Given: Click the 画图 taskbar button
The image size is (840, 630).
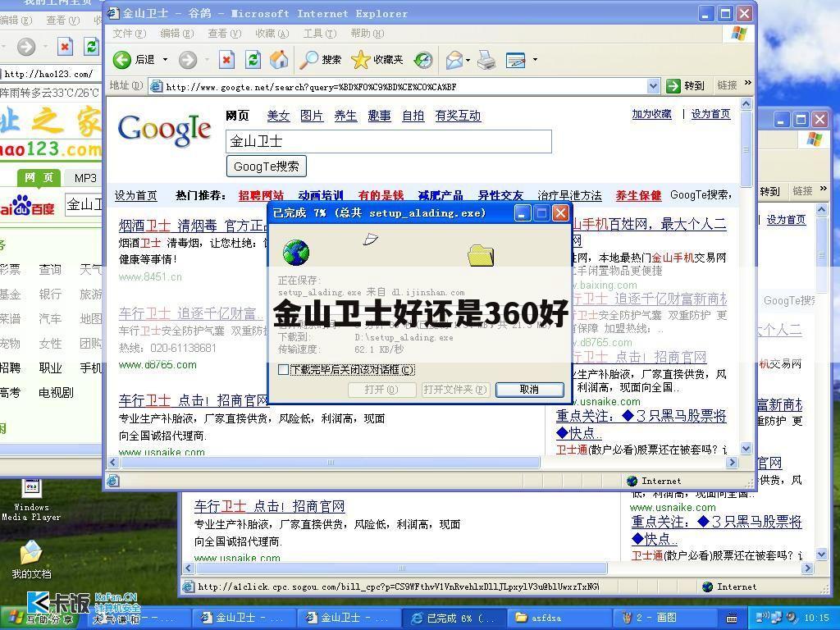Looking at the screenshot, I should pyautogui.click(x=666, y=619).
